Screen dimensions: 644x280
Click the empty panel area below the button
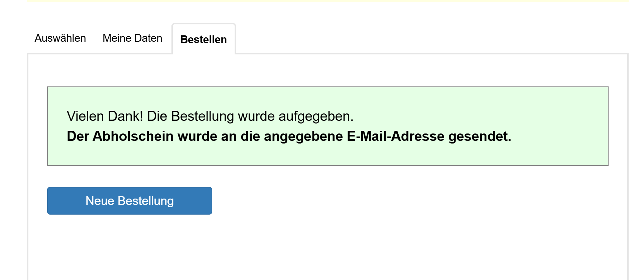[x=328, y=247]
